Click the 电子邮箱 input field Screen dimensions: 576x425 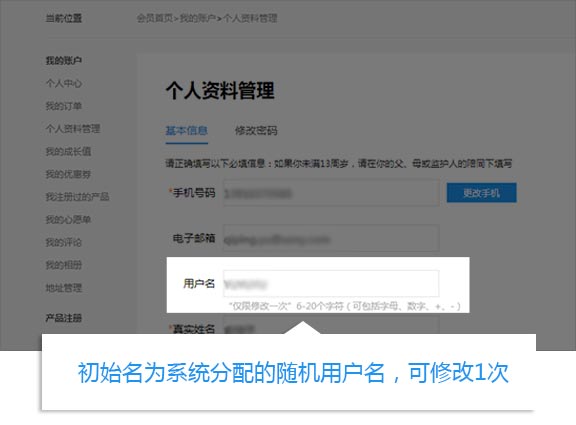point(331,238)
